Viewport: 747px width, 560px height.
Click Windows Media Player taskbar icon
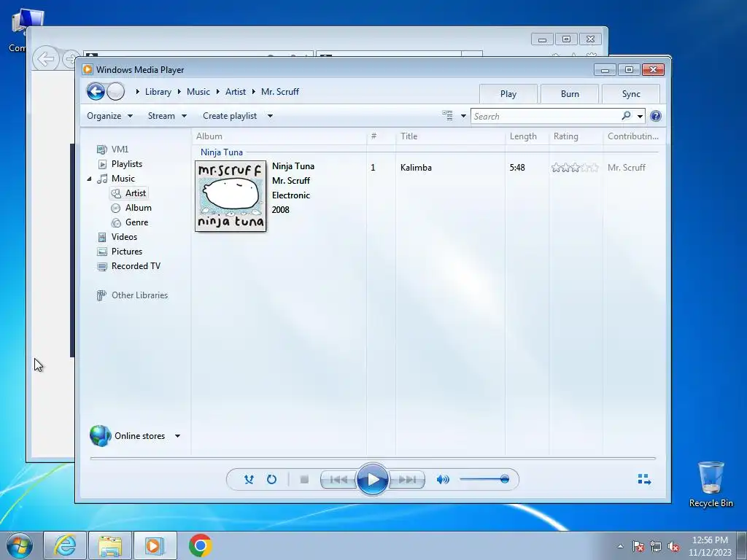(x=155, y=545)
